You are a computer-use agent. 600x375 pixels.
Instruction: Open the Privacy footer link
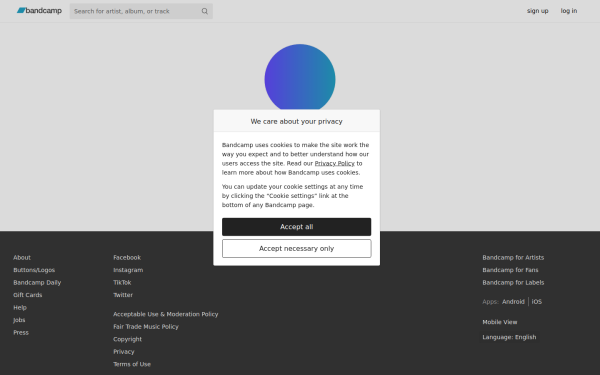(124, 352)
